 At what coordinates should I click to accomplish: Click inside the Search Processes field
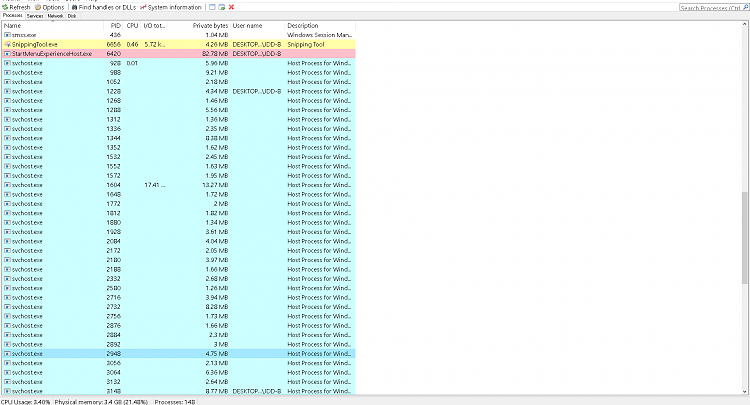click(708, 7)
